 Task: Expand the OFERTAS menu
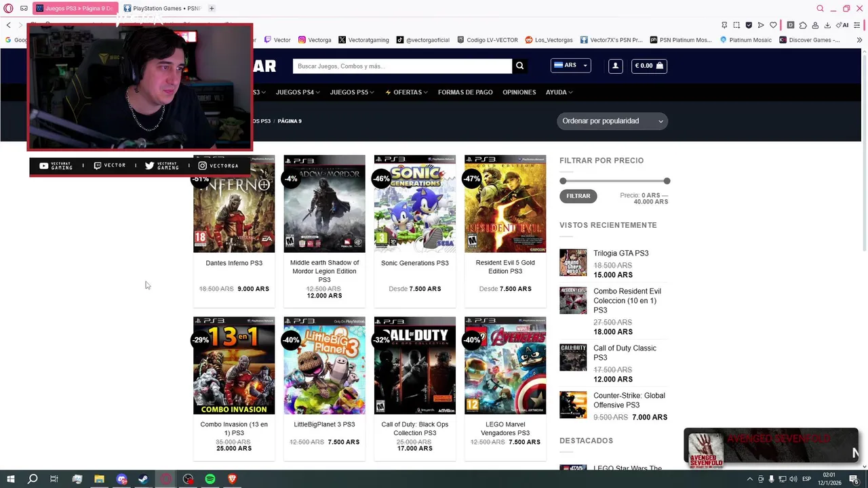[406, 92]
